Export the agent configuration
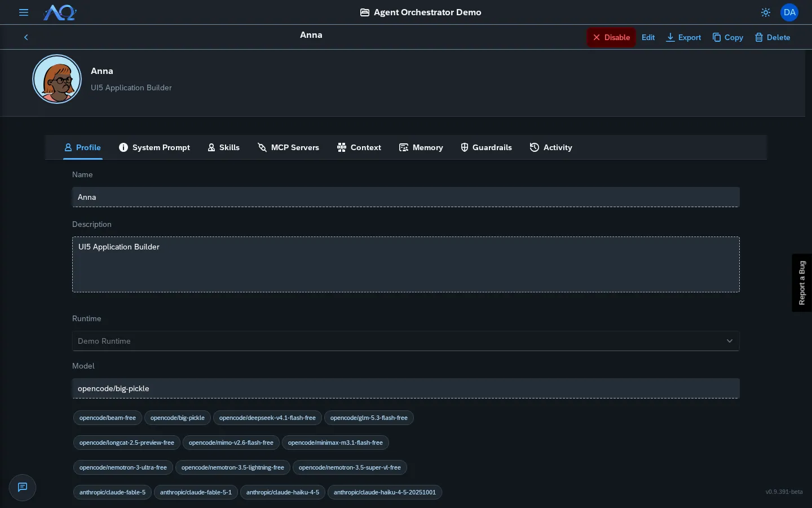 pos(683,37)
